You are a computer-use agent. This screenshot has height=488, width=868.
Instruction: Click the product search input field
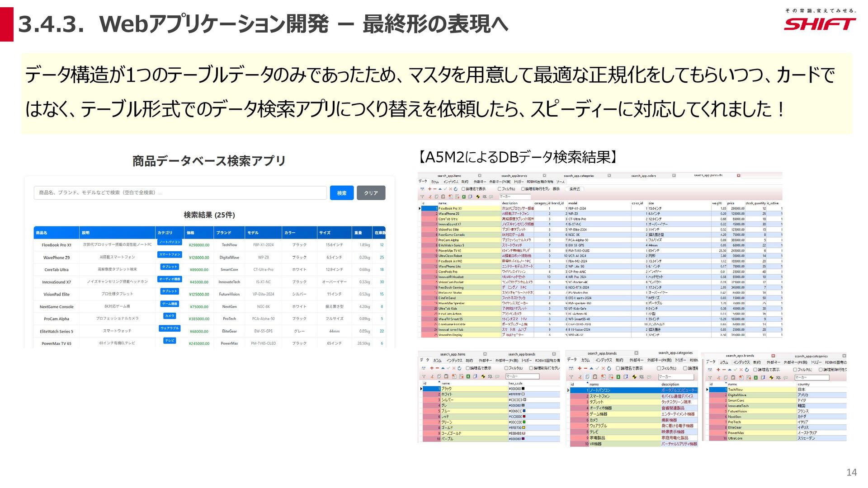(180, 192)
